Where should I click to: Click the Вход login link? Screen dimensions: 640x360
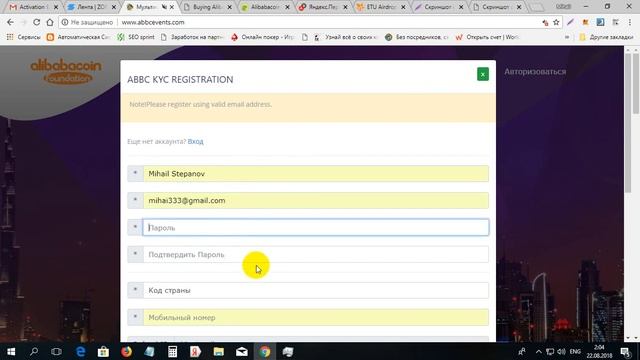pos(196,141)
